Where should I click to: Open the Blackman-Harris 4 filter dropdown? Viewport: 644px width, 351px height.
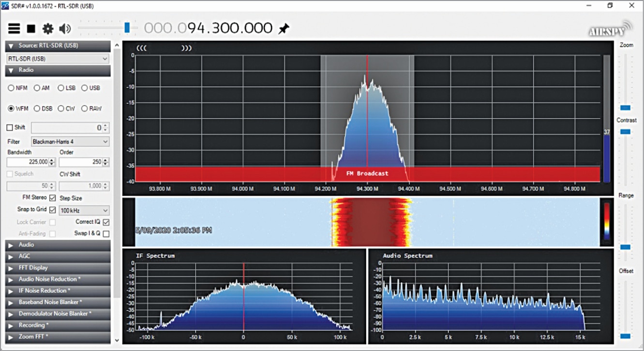coord(70,142)
